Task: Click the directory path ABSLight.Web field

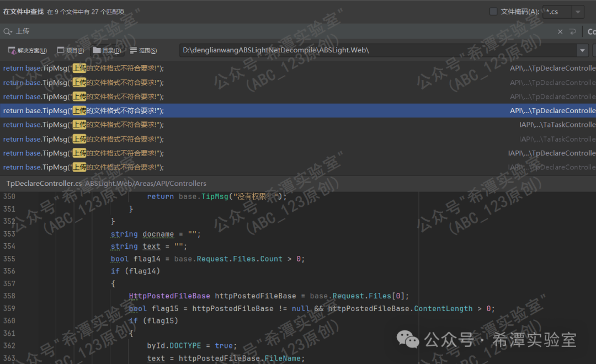Action: click(378, 50)
